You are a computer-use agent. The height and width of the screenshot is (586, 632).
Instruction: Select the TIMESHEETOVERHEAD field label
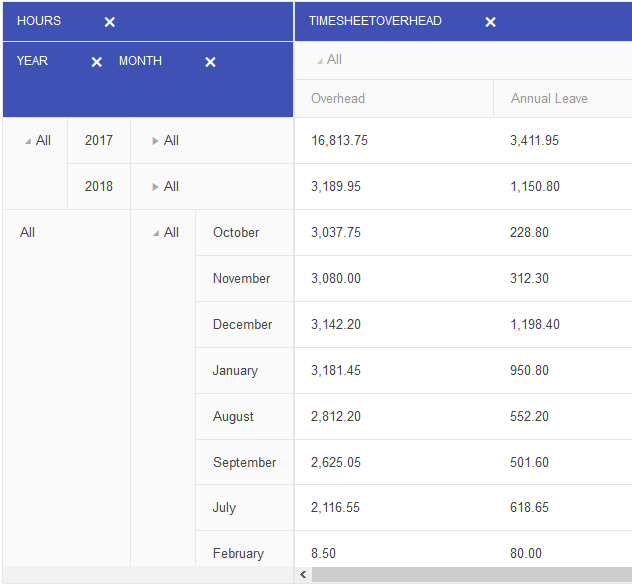pos(375,21)
